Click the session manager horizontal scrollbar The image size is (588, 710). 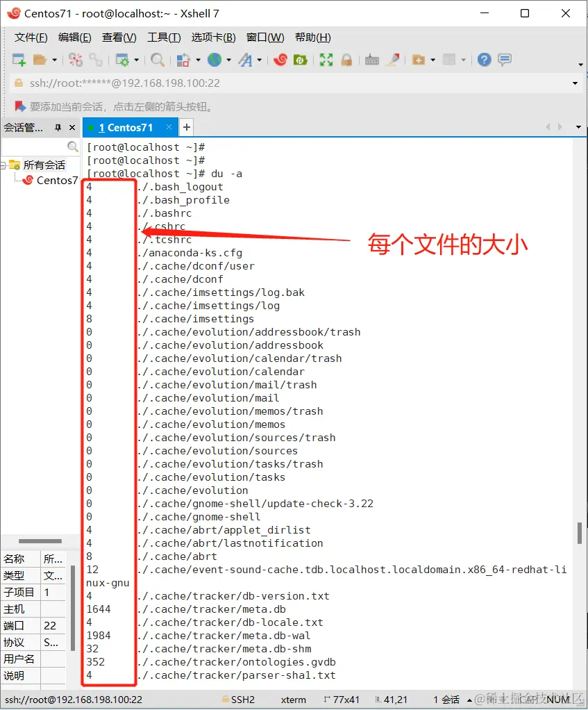coord(40,541)
